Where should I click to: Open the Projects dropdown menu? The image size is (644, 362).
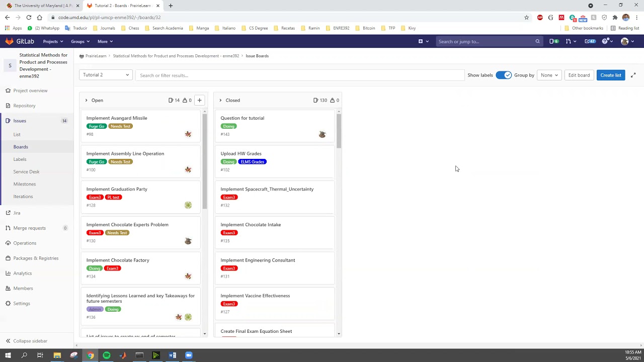tap(53, 41)
